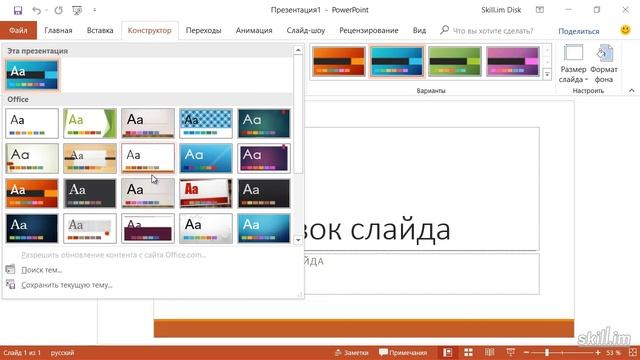Undo the last action

[36, 10]
